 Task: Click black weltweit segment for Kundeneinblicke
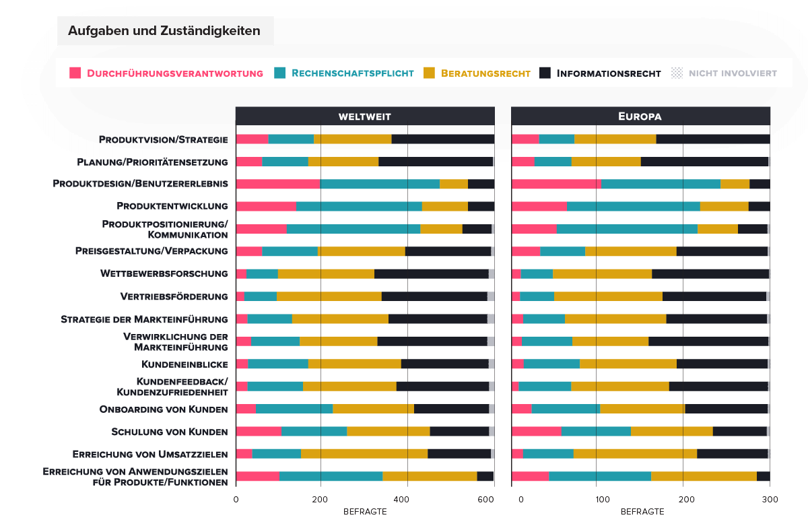(x=444, y=364)
